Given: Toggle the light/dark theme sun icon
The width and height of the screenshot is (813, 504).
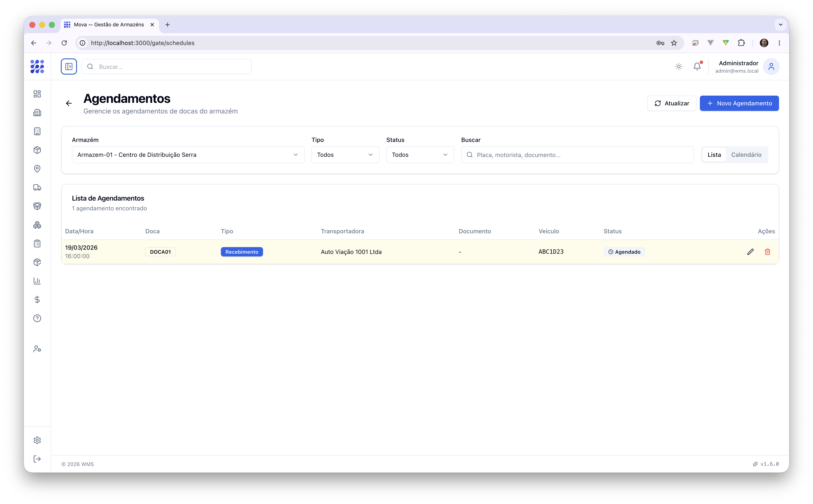Looking at the screenshot, I should tap(679, 67).
